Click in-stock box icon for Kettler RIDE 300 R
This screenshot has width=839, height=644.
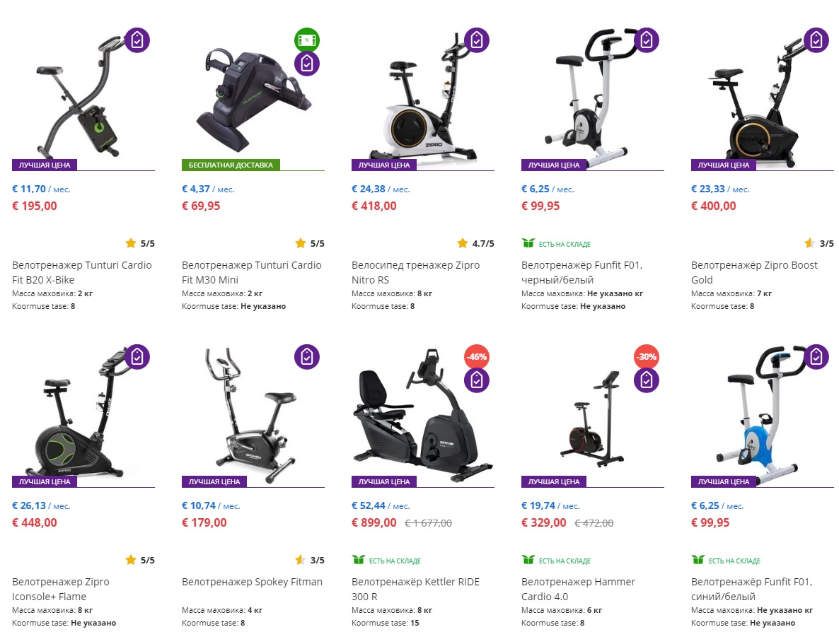coord(358,560)
